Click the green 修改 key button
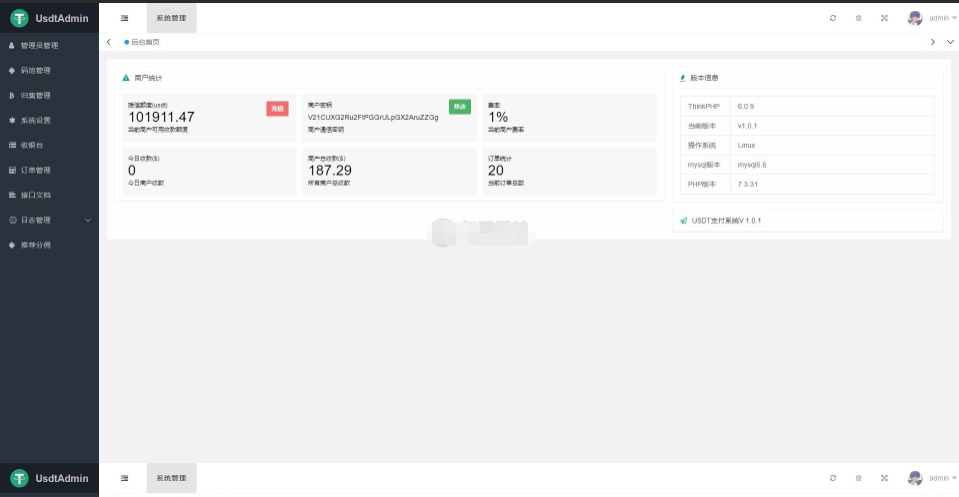959x497 pixels. point(459,107)
